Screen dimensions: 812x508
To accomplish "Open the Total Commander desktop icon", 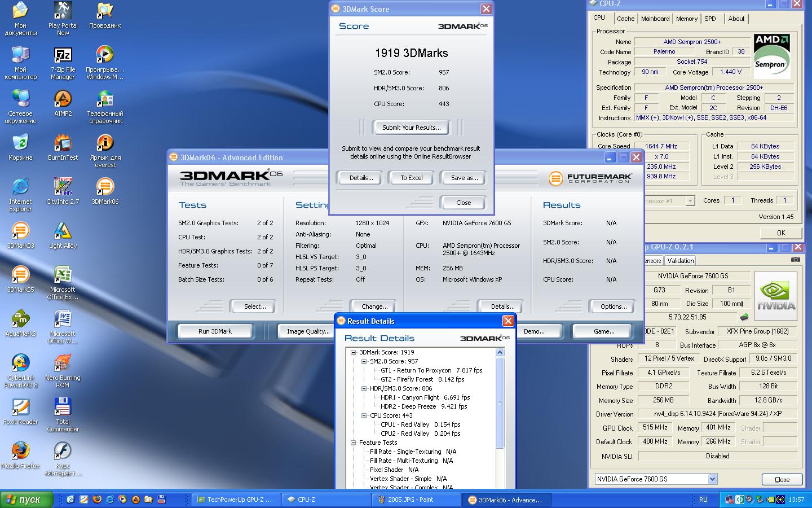I will pyautogui.click(x=63, y=415).
